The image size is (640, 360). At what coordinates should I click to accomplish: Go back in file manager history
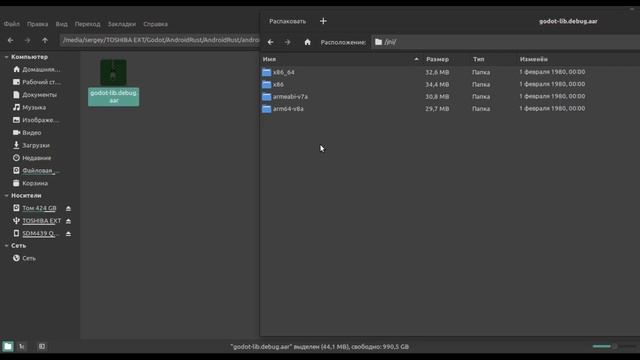11,40
